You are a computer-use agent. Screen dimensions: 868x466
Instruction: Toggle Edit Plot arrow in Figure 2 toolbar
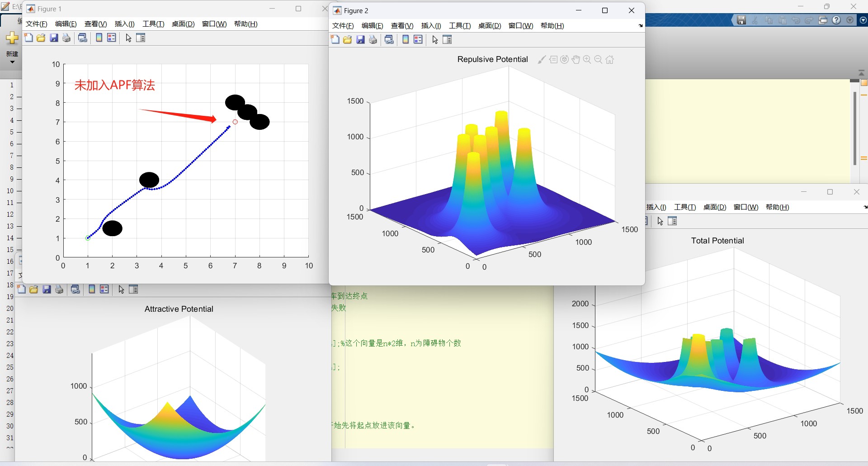(x=435, y=40)
